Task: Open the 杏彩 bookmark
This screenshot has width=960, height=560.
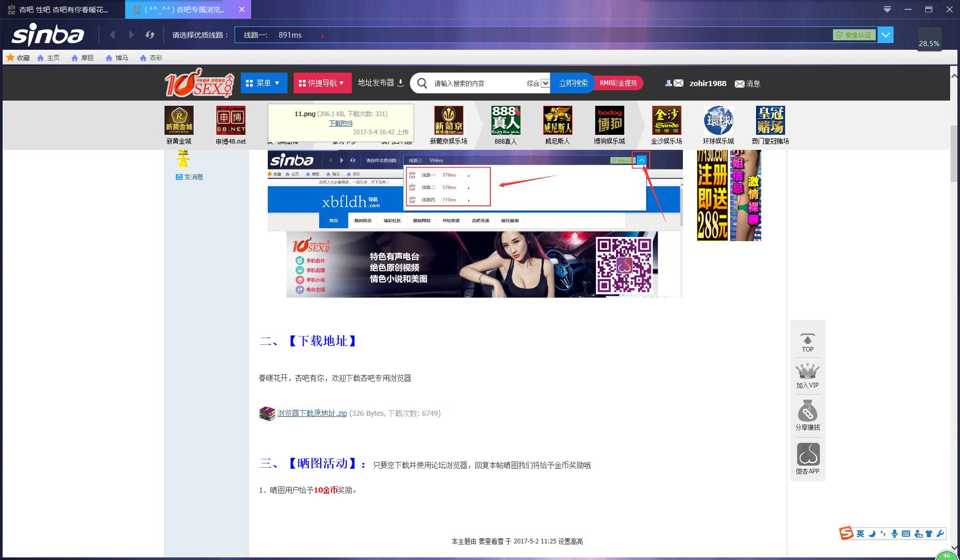Action: coord(151,58)
